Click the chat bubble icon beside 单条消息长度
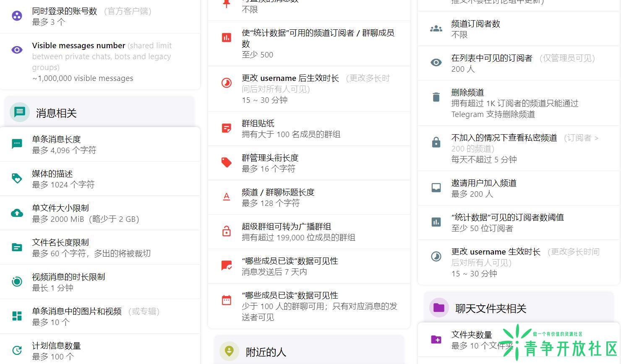 (x=17, y=144)
